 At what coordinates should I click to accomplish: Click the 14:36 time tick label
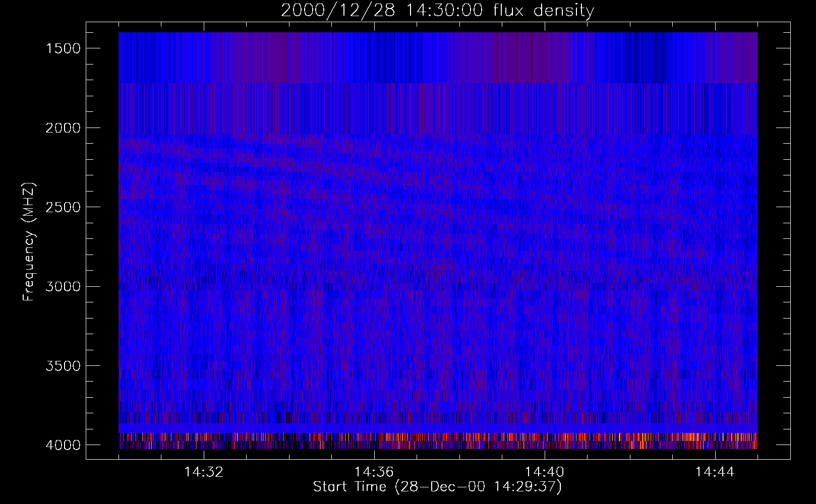(x=374, y=472)
